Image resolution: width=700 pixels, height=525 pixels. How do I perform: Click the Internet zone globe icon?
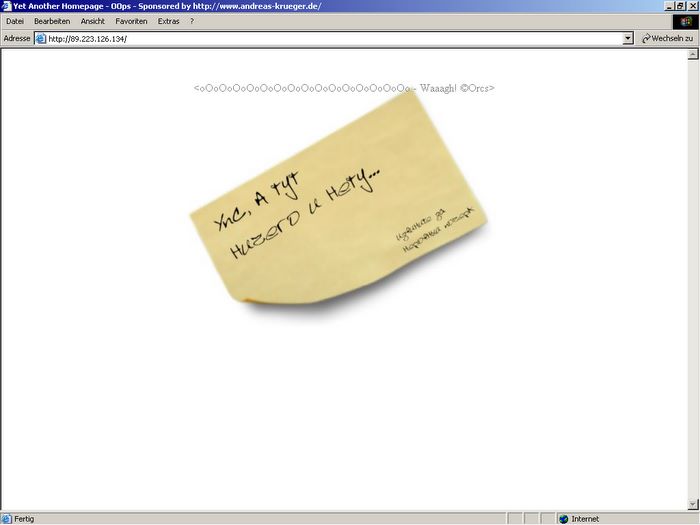(x=564, y=519)
